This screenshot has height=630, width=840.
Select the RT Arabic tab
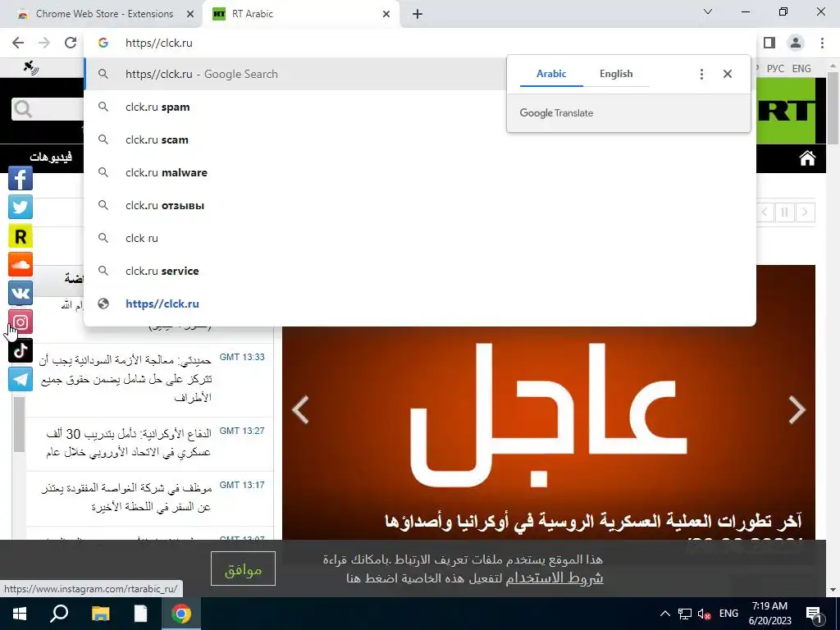(301, 14)
